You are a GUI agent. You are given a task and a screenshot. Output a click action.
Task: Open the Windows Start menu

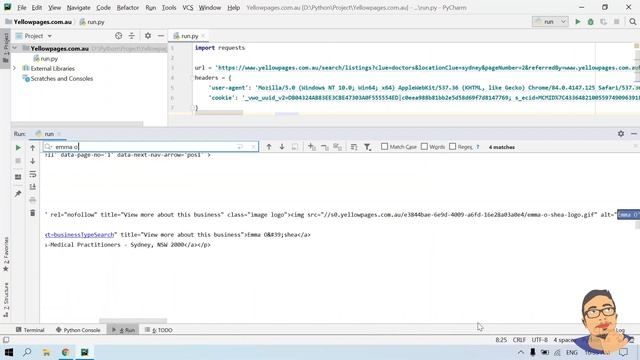tap(9, 352)
